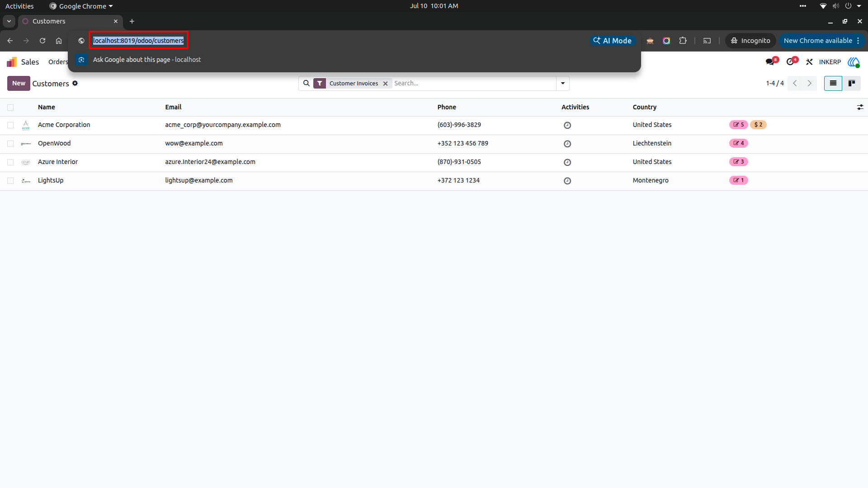
Task: Click the cast media icon in Chrome toolbar
Action: [707, 41]
